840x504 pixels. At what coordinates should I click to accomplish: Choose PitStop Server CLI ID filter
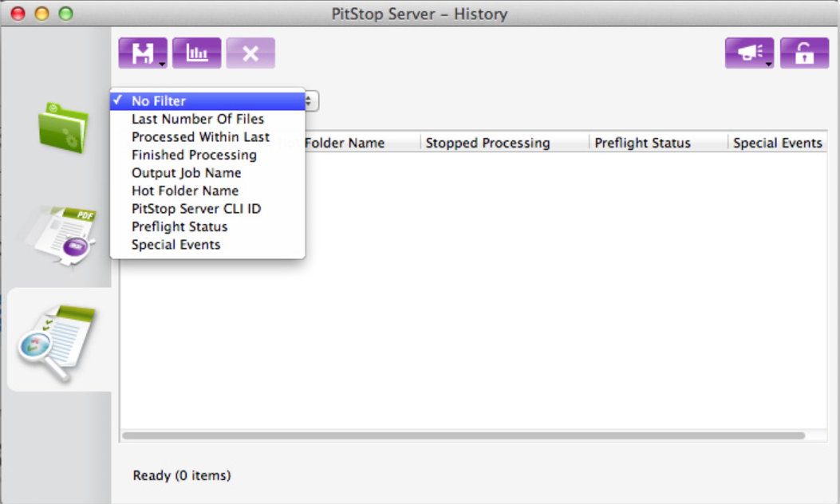pos(196,209)
